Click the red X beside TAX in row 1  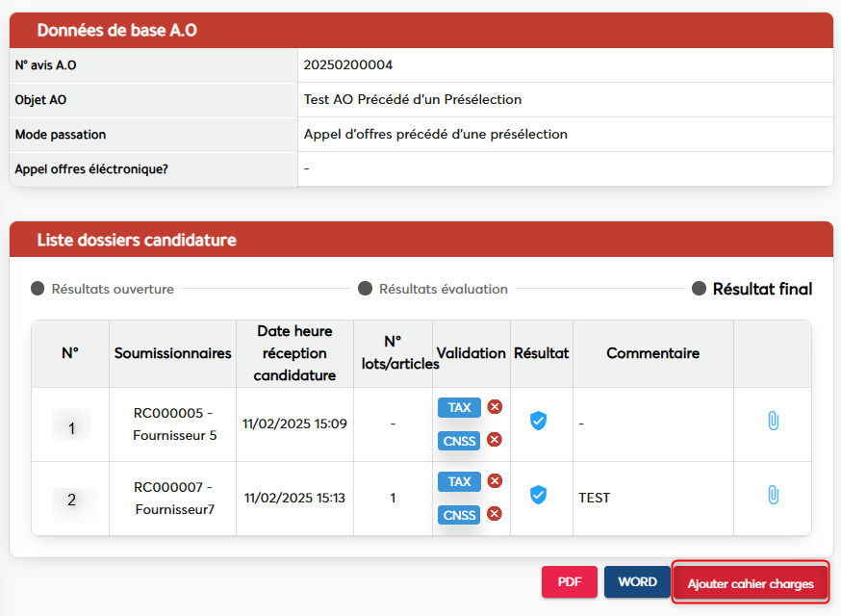click(x=495, y=407)
